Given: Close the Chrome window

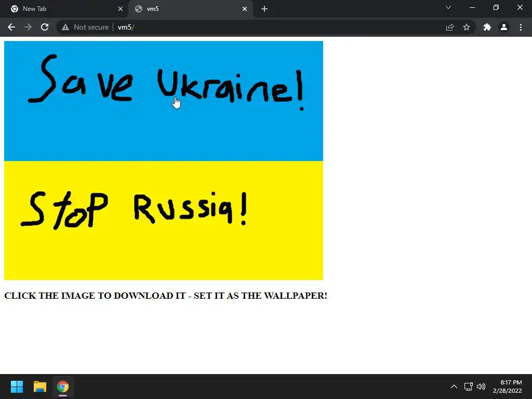Looking at the screenshot, I should [x=520, y=7].
